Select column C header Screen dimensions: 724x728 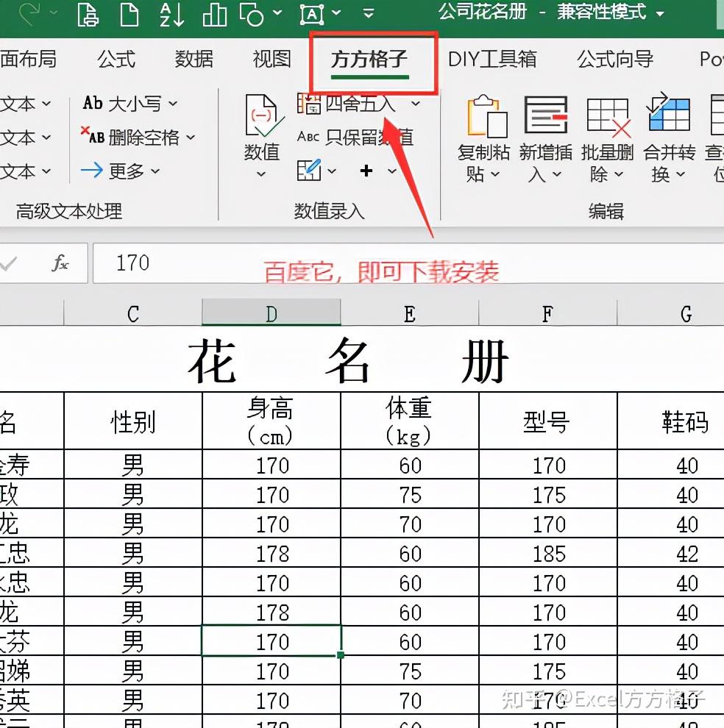click(133, 313)
